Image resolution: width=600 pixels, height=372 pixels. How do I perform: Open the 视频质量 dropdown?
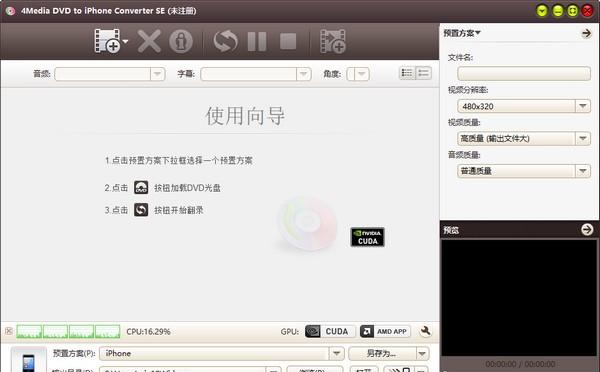point(523,138)
